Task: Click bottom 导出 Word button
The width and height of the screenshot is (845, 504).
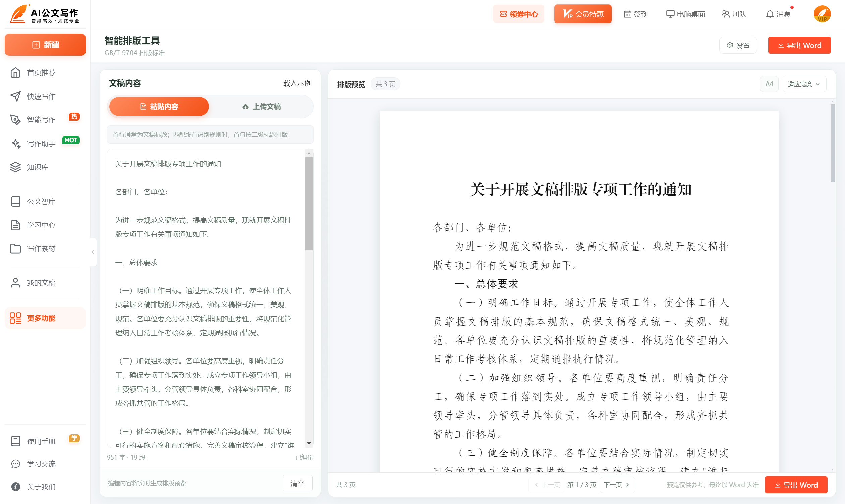Action: (x=796, y=485)
